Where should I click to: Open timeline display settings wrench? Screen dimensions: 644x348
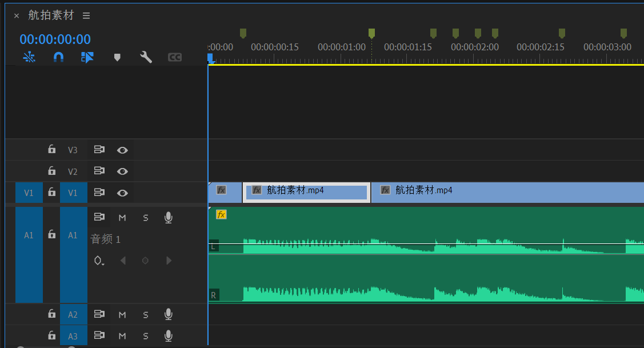pos(146,57)
